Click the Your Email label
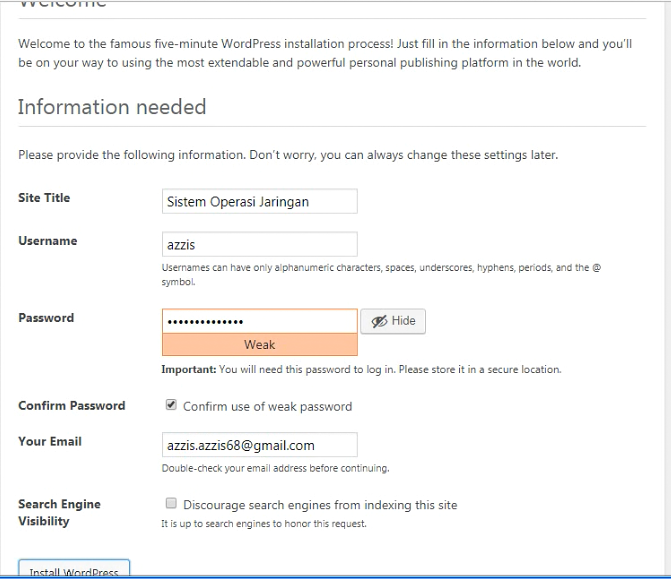The width and height of the screenshot is (671, 579). 50,442
